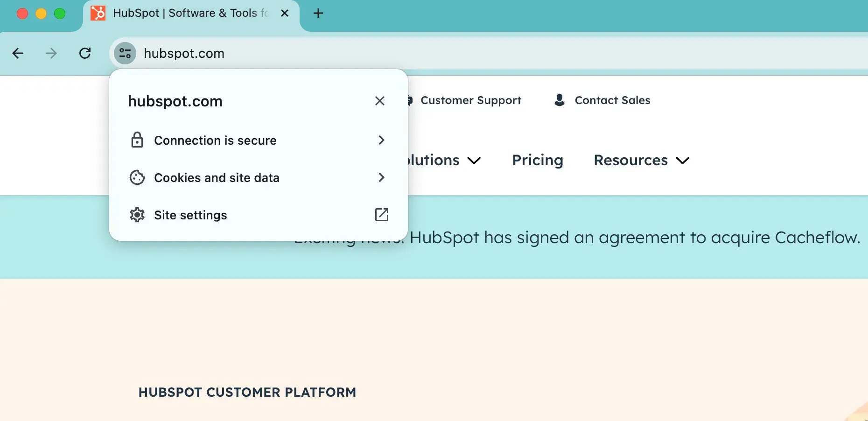
Task: Expand the Resources dropdown menu
Action: pos(642,160)
